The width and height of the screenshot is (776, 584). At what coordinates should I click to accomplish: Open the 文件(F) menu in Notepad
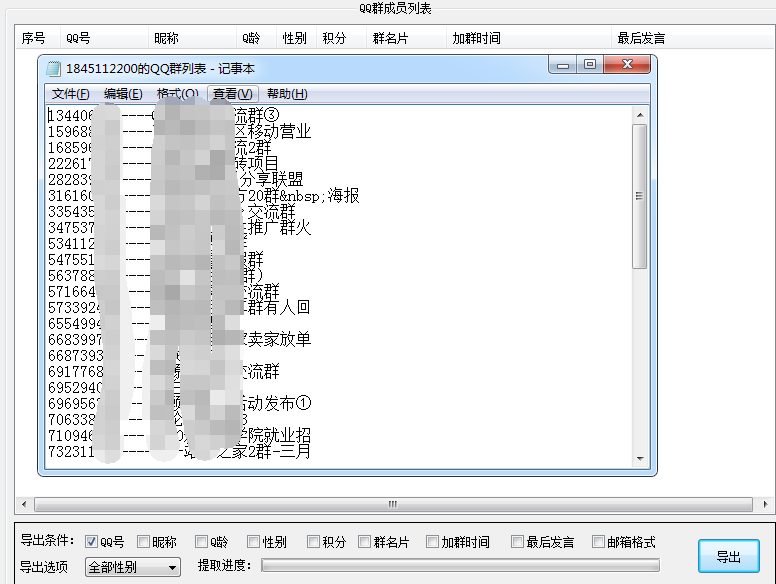pos(70,94)
